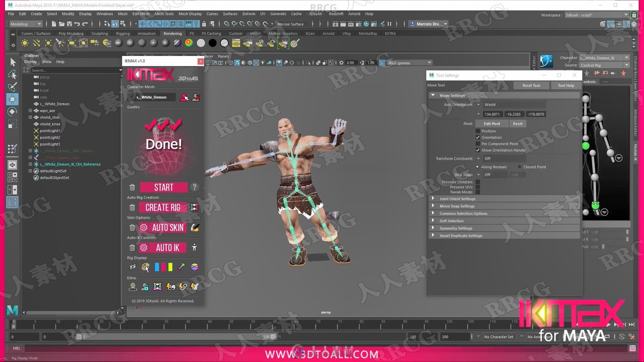644x362 pixels.
Task: Open the Axis Orientation World dropdown
Action: [x=511, y=105]
